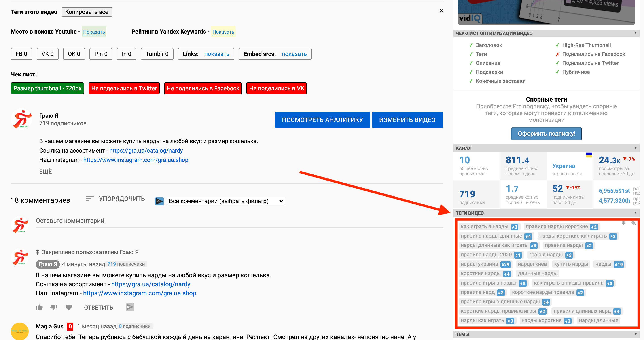The width and height of the screenshot is (644, 340).
Task: Open the gra.ua/catalog/nardy link in description
Action: pyautogui.click(x=146, y=151)
